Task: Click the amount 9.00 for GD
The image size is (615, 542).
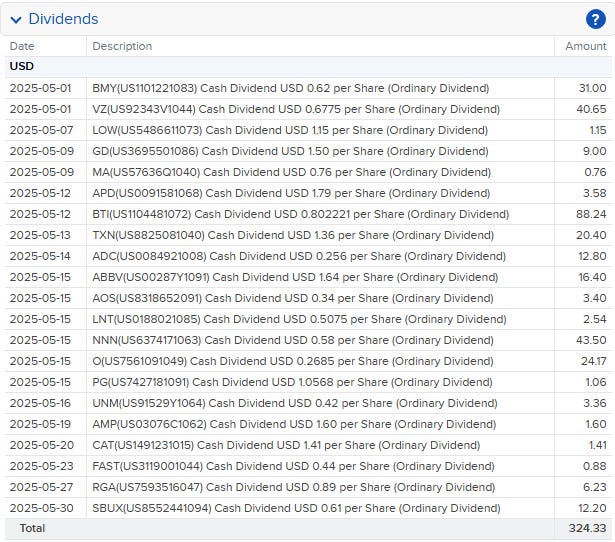Action: point(594,151)
